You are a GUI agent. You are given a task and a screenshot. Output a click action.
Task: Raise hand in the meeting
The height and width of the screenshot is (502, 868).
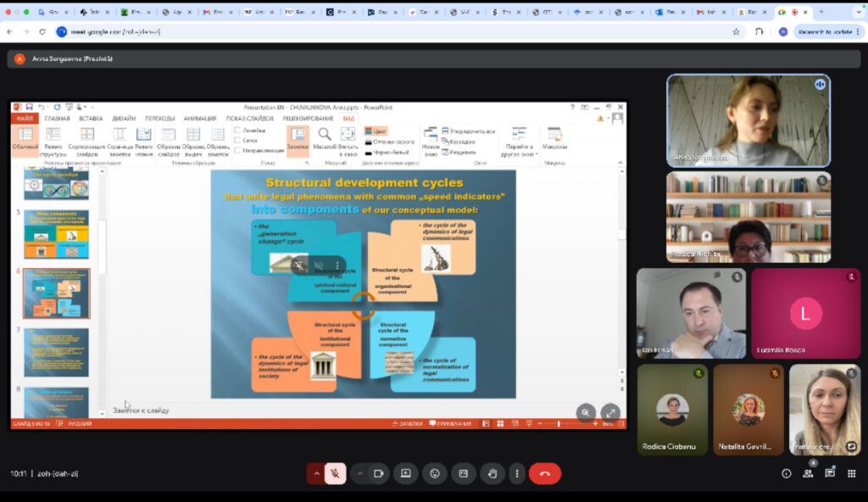[492, 473]
